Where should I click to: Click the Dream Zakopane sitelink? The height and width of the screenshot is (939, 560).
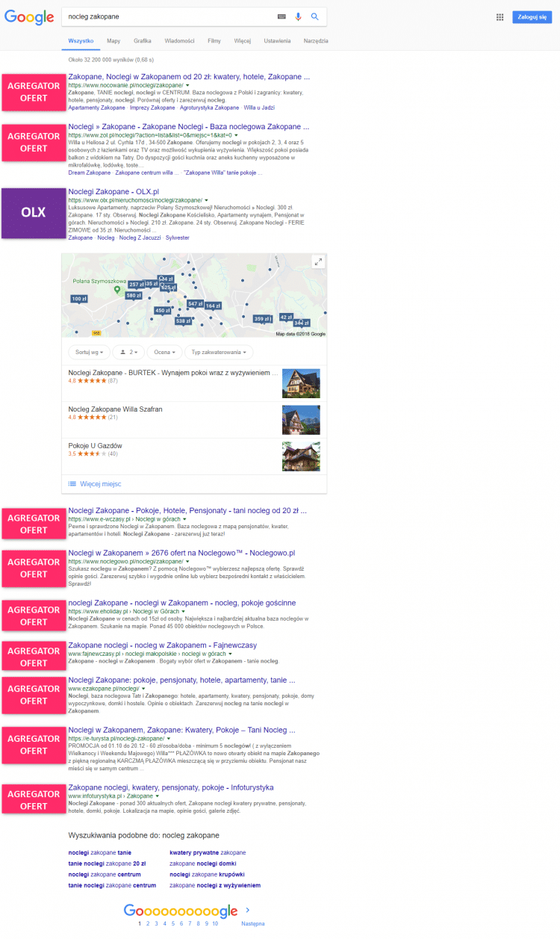(90, 173)
